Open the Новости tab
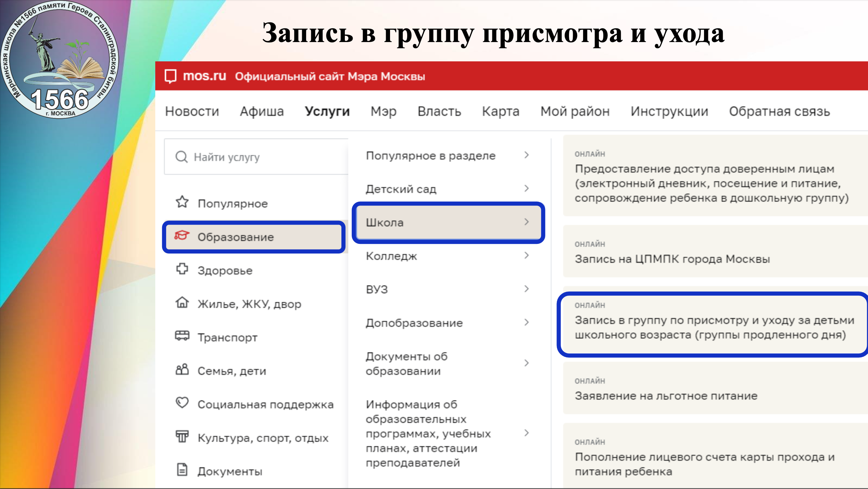 click(x=192, y=112)
